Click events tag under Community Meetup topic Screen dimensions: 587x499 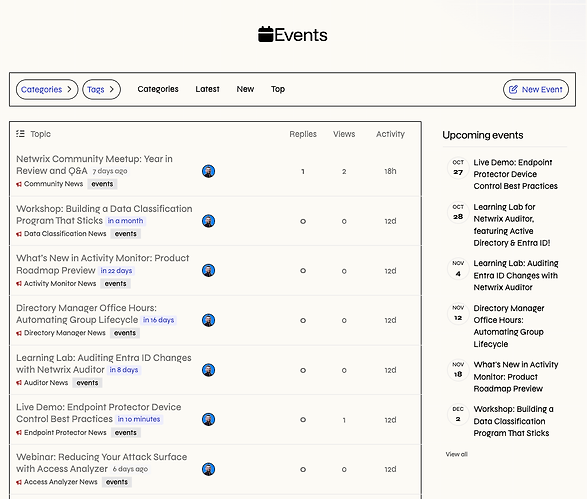coord(102,184)
